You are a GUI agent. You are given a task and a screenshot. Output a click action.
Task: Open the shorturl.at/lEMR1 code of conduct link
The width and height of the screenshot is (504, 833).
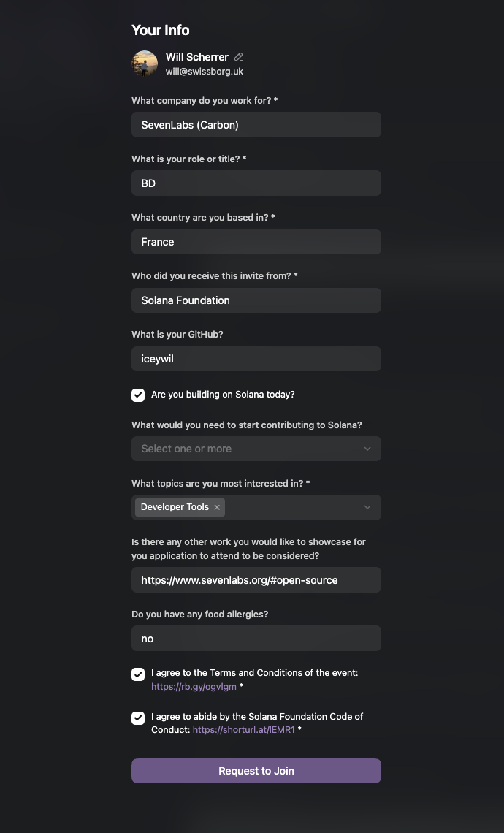(x=244, y=730)
